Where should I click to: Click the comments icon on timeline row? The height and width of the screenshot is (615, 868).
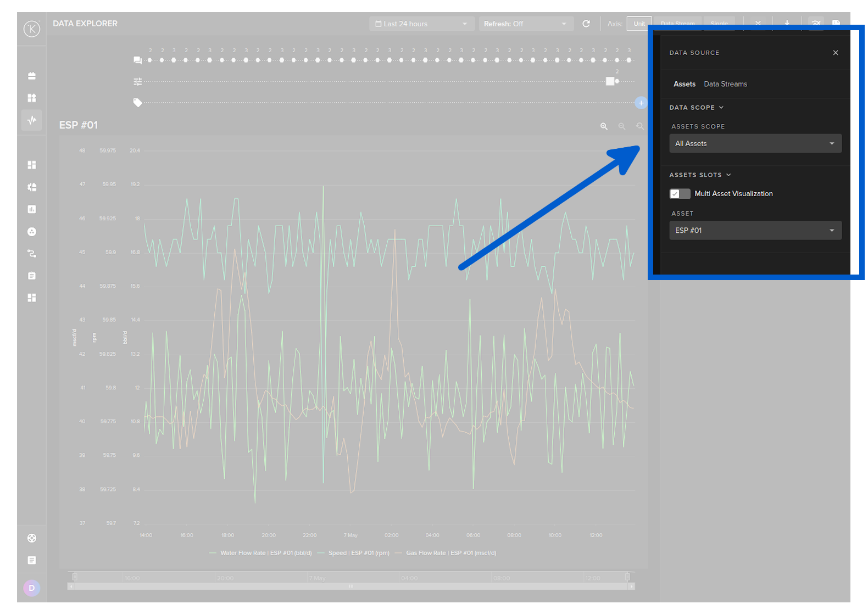[x=137, y=60]
